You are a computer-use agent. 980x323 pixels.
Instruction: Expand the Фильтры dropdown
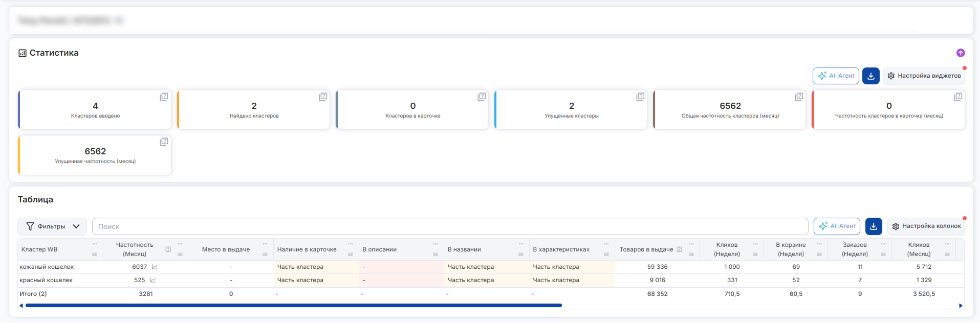tap(52, 226)
